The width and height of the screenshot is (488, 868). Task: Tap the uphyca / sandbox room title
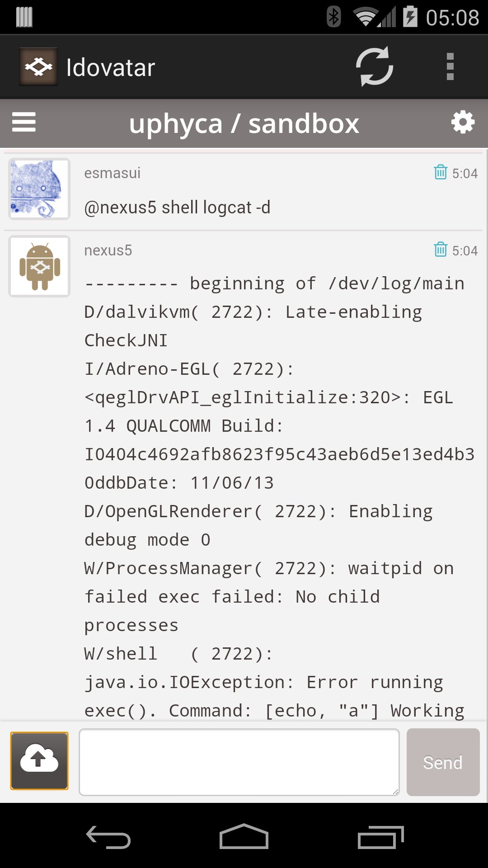tap(244, 123)
